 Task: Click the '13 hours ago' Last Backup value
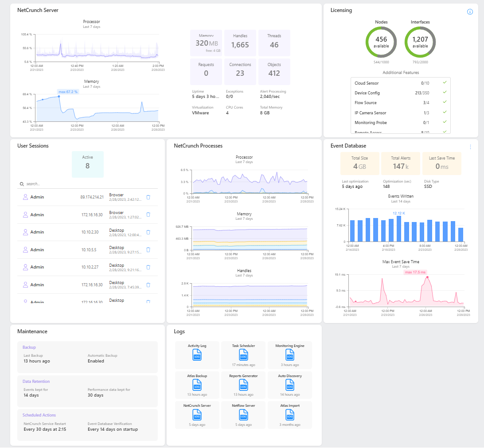37,361
